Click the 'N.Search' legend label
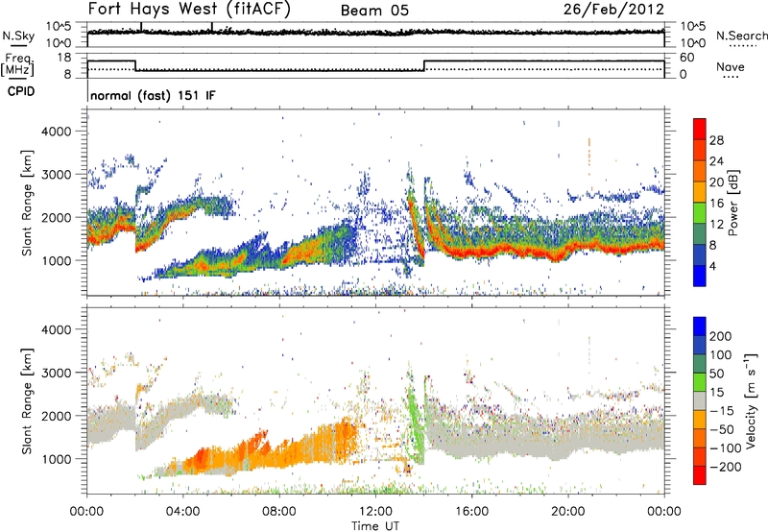768x532 pixels. (741, 36)
